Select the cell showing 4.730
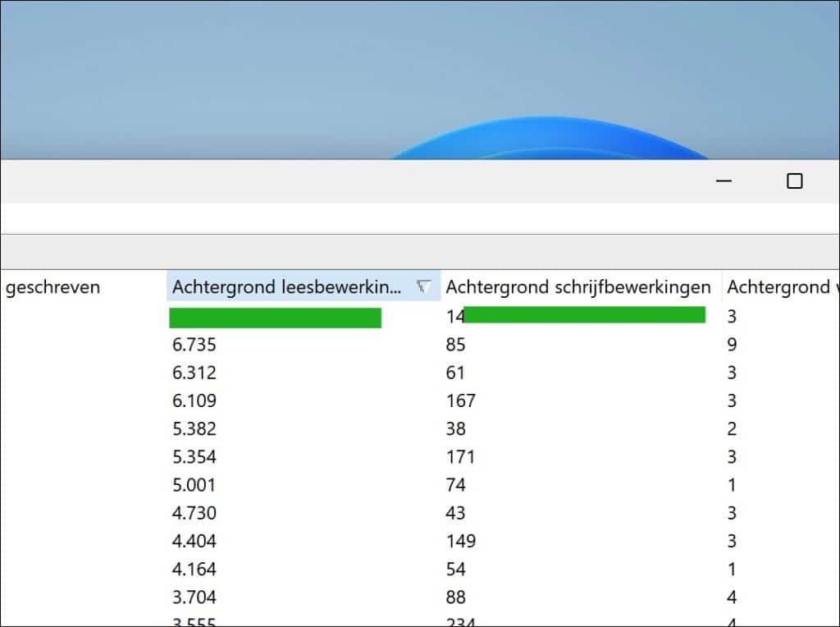 tap(194, 513)
